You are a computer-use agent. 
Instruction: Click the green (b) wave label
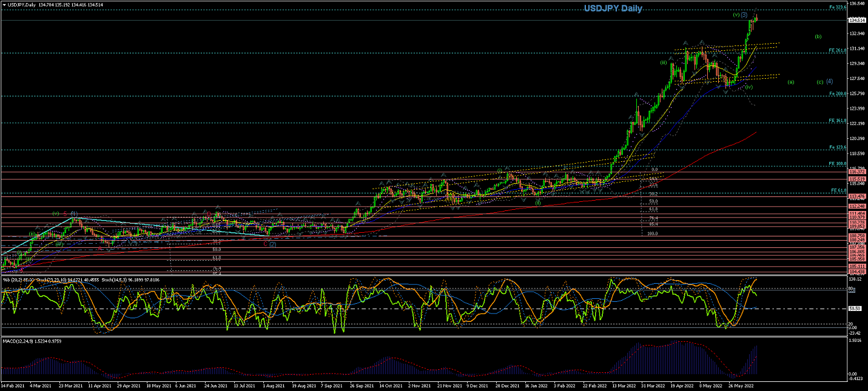818,36
